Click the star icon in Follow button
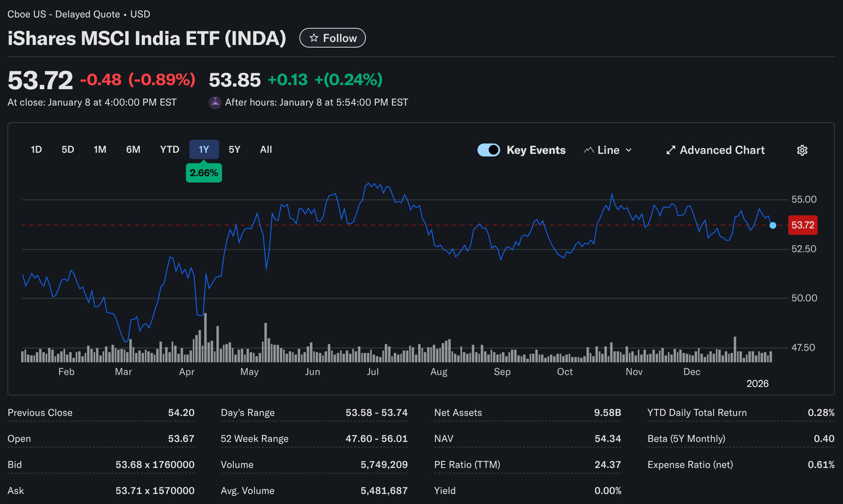The height and width of the screenshot is (504, 843). click(314, 38)
